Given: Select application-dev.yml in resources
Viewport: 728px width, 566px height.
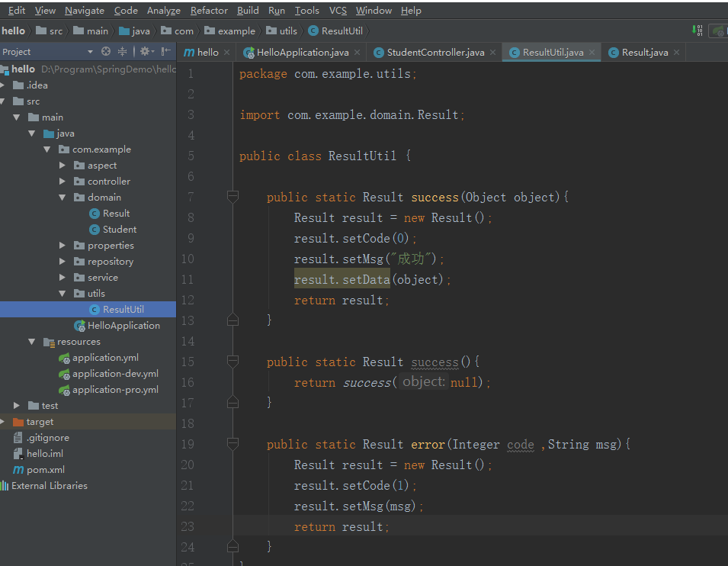Looking at the screenshot, I should (x=115, y=374).
